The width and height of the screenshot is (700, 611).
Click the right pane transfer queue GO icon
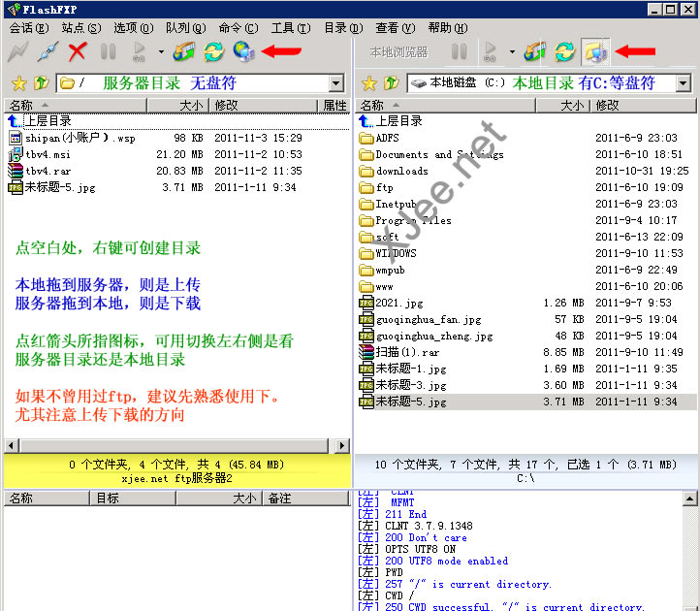(490, 52)
